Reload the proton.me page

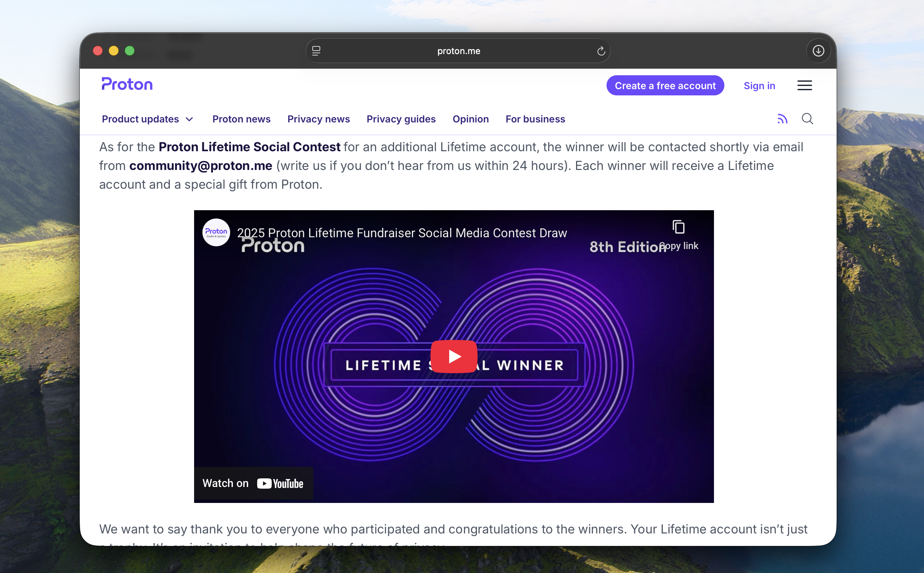point(601,50)
